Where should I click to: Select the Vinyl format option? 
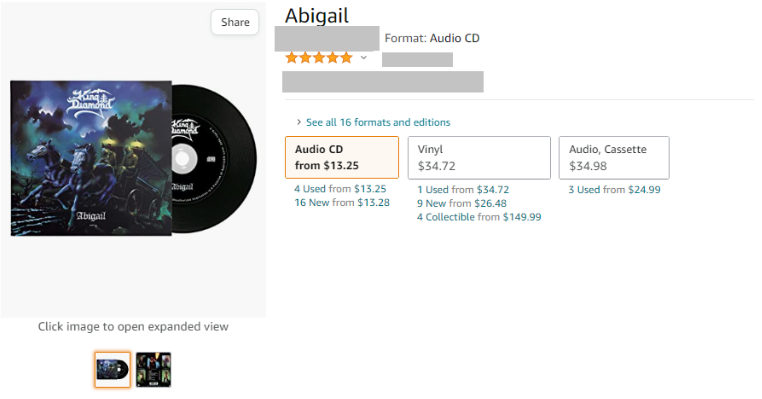[479, 157]
